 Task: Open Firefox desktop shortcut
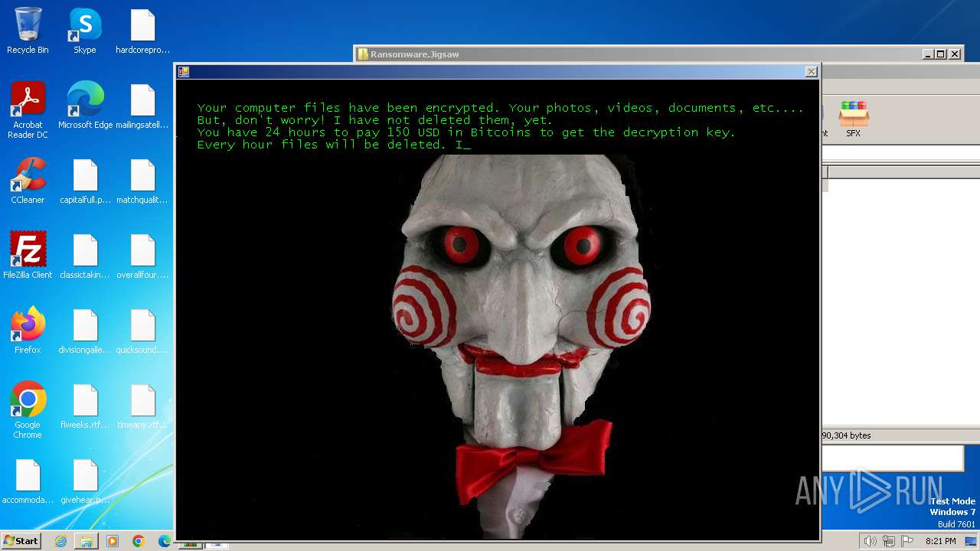coord(28,331)
